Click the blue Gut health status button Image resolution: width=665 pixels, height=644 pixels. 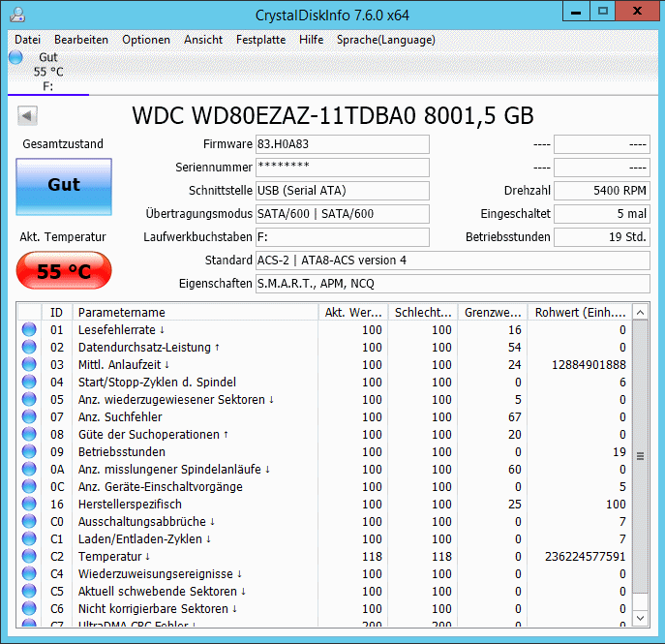tap(64, 187)
